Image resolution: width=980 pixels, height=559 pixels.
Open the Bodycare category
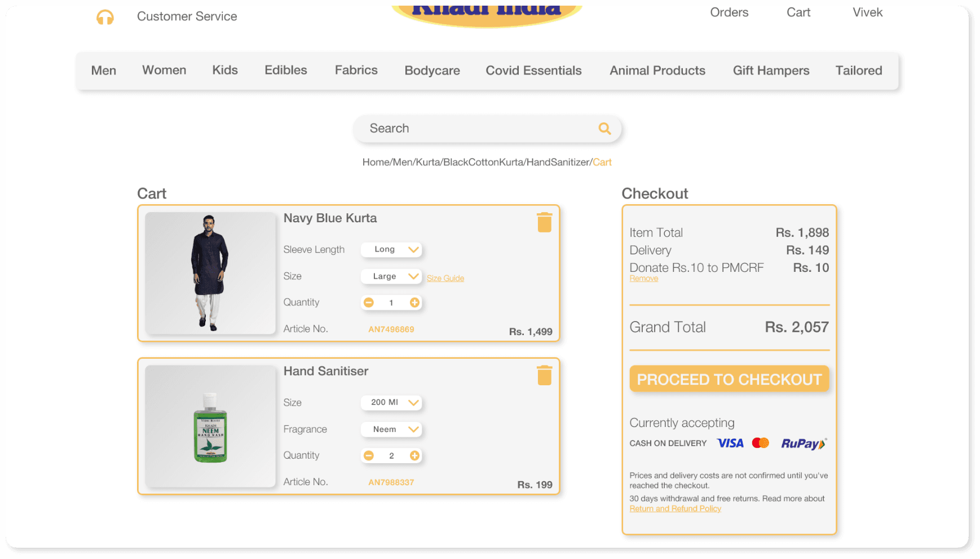click(432, 71)
